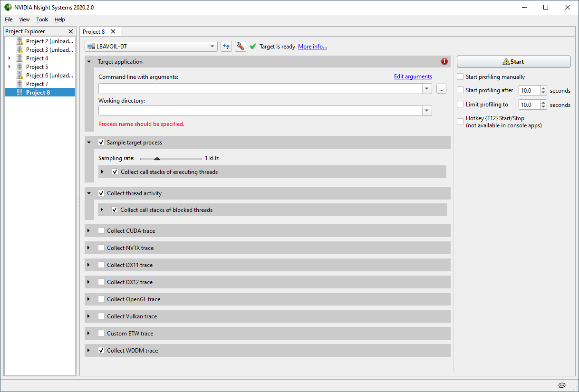Viewport: 579px width, 392px height.
Task: Click the Limit profiling to seconds field
Action: [x=530, y=105]
